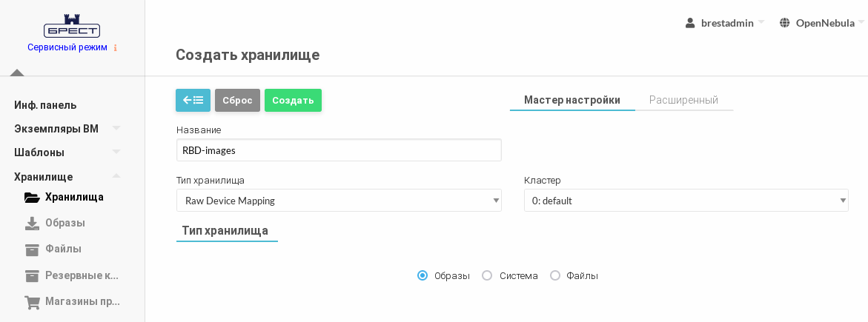This screenshot has height=322, width=868.
Task: Click the Brest logo icon
Action: (x=72, y=27)
